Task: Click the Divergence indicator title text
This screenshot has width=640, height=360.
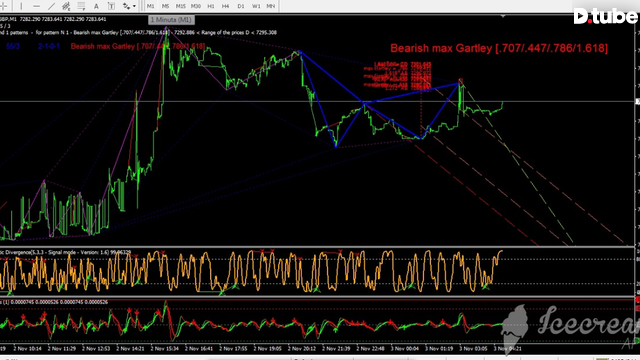Action: [x=65, y=252]
